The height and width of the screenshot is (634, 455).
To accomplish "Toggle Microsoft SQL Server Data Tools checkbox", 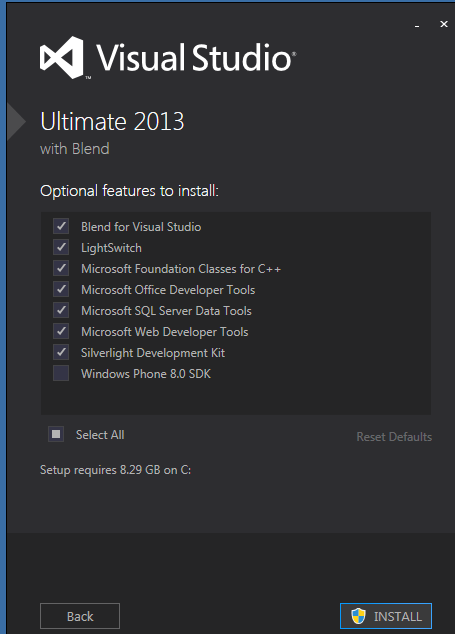I will tap(61, 311).
